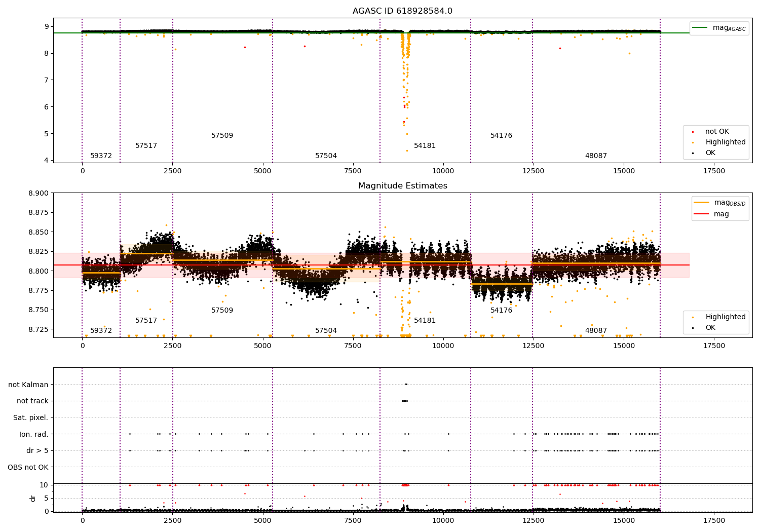The width and height of the screenshot is (760, 532).
Task: Click x-axis tick 7500 in top plot
Action: [353, 171]
